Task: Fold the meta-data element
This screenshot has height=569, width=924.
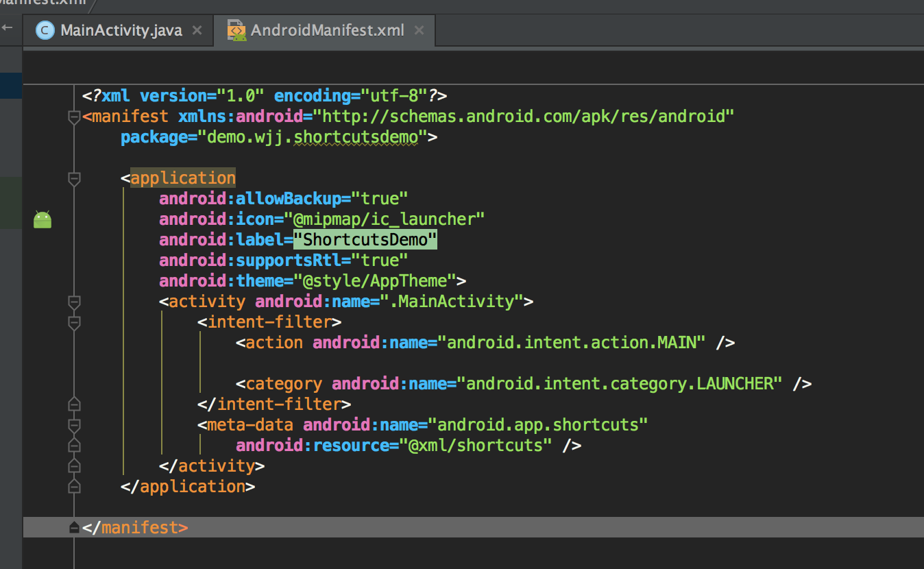Action: [74, 425]
